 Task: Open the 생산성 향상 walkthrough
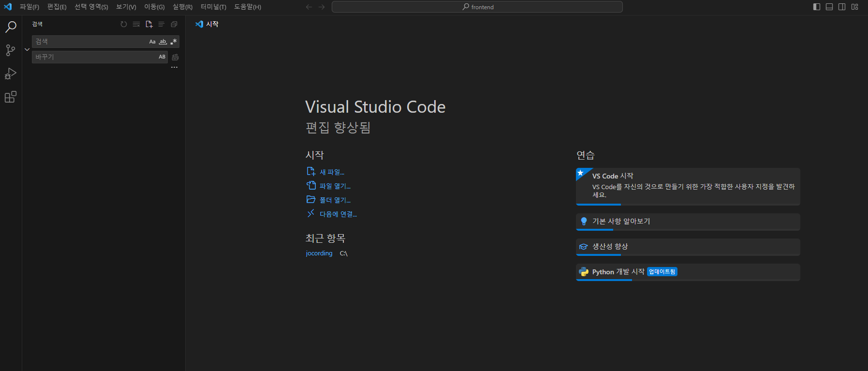point(688,247)
